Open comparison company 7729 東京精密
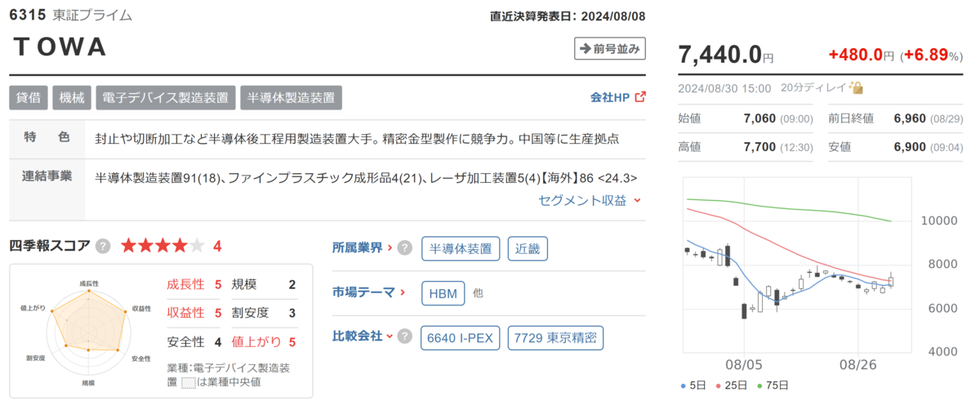980x401 pixels. pyautogui.click(x=555, y=337)
